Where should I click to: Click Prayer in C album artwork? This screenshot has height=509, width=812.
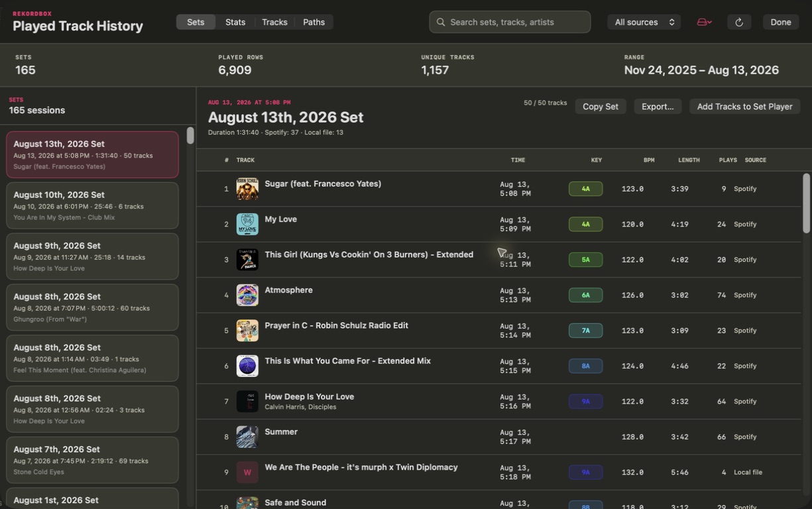click(247, 331)
